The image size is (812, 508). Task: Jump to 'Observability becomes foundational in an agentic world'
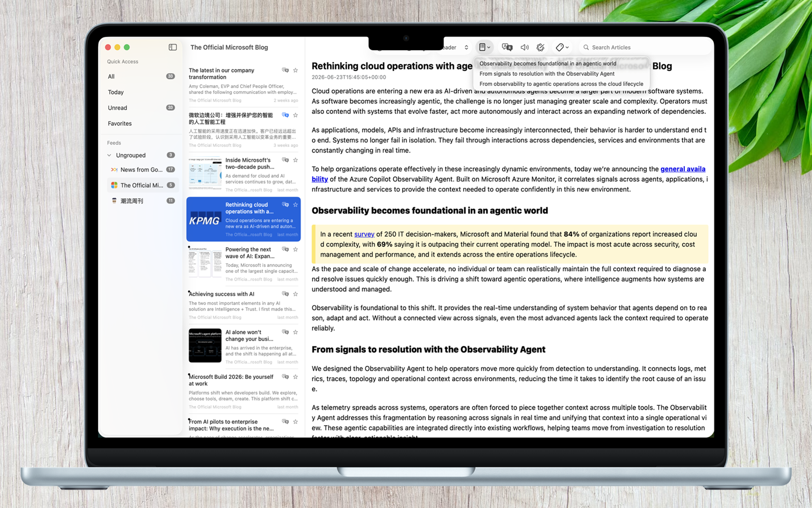click(x=547, y=63)
